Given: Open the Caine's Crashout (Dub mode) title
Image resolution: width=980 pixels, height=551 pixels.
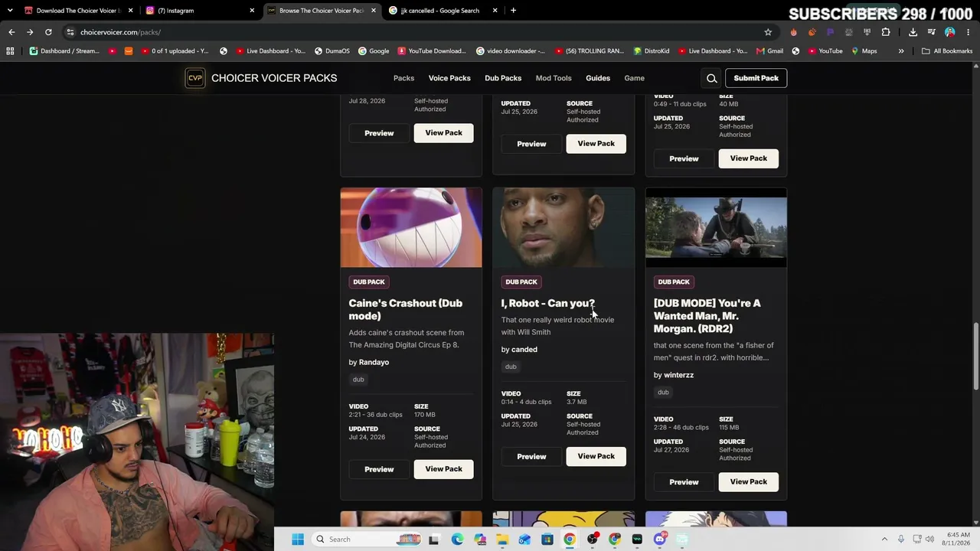Looking at the screenshot, I should tap(406, 309).
